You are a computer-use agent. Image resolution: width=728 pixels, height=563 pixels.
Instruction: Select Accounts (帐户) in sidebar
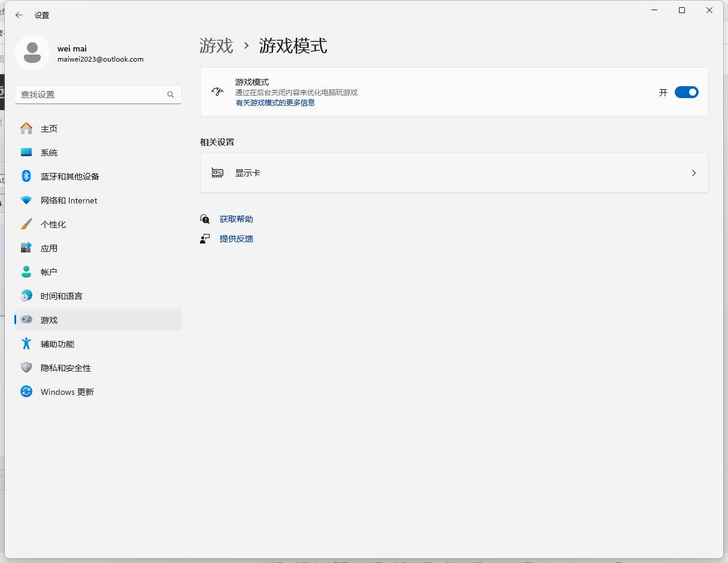pyautogui.click(x=49, y=272)
